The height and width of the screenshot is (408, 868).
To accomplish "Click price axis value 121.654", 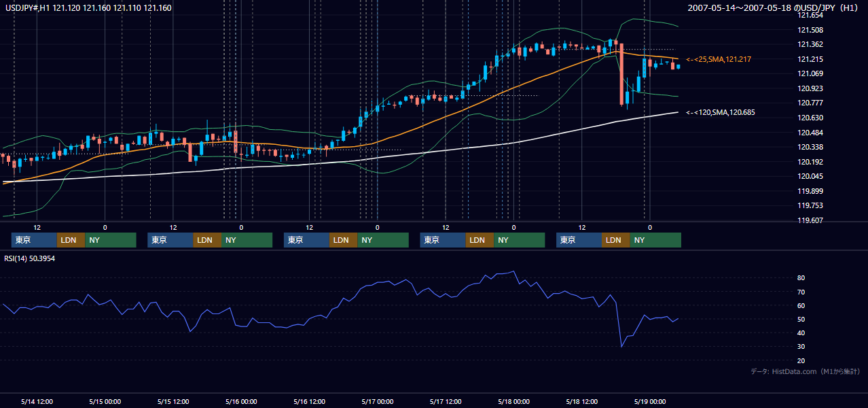I will point(810,15).
